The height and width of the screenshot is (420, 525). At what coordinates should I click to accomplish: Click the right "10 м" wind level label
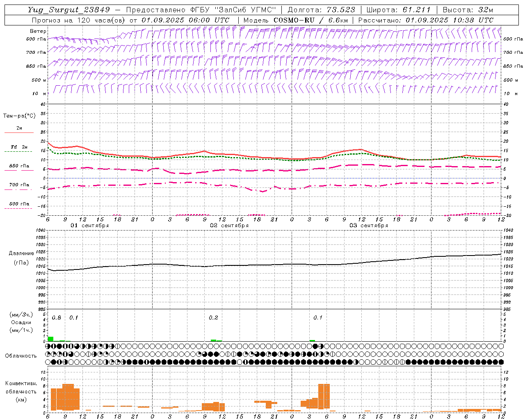(510, 94)
